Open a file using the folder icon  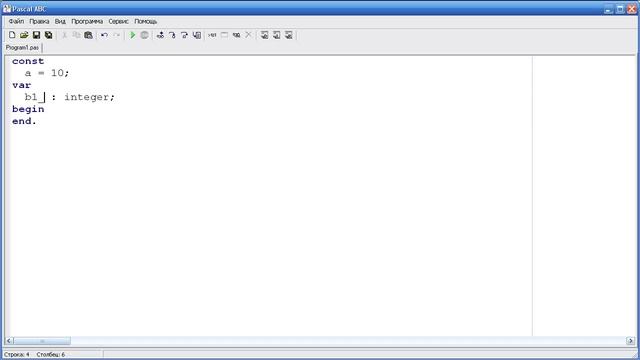[x=24, y=35]
